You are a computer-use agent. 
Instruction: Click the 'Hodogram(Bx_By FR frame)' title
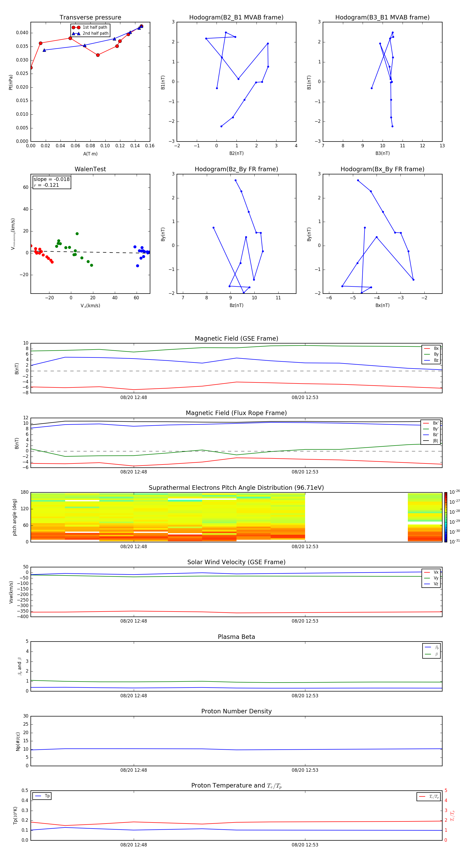pyautogui.click(x=382, y=169)
